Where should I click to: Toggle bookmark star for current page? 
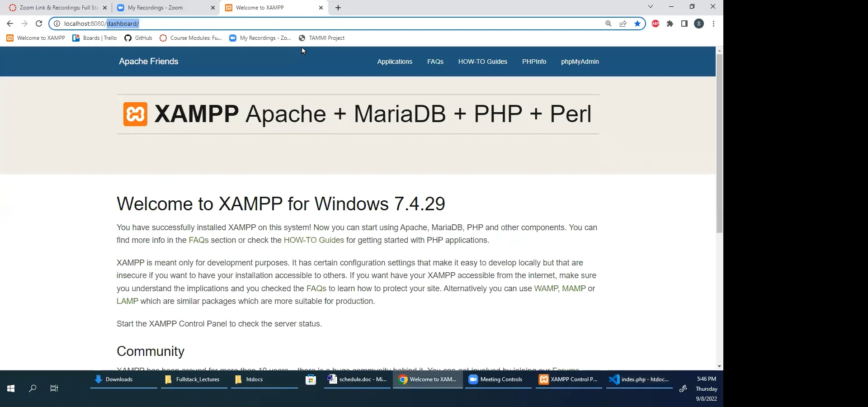click(637, 24)
